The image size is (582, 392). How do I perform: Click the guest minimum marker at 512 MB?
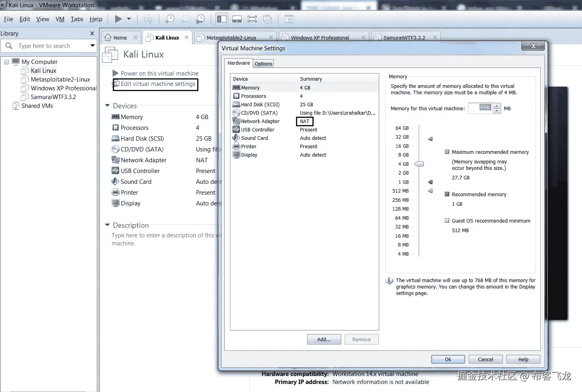(430, 191)
